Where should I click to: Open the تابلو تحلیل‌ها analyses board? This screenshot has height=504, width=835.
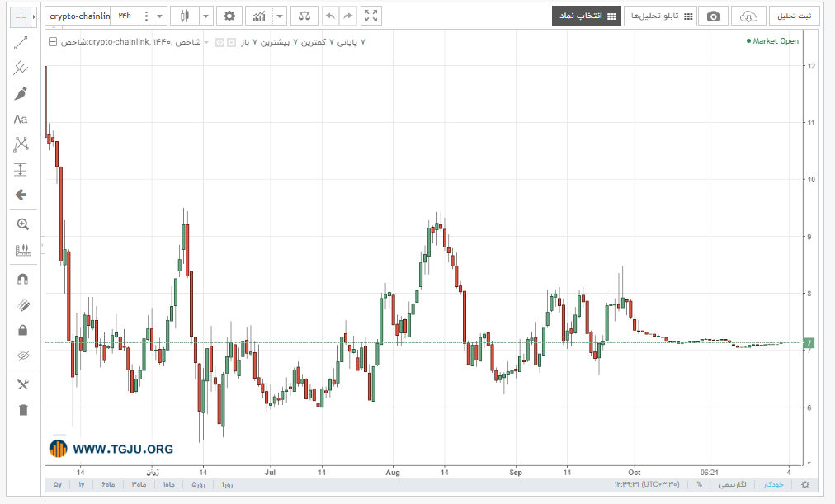tap(662, 16)
